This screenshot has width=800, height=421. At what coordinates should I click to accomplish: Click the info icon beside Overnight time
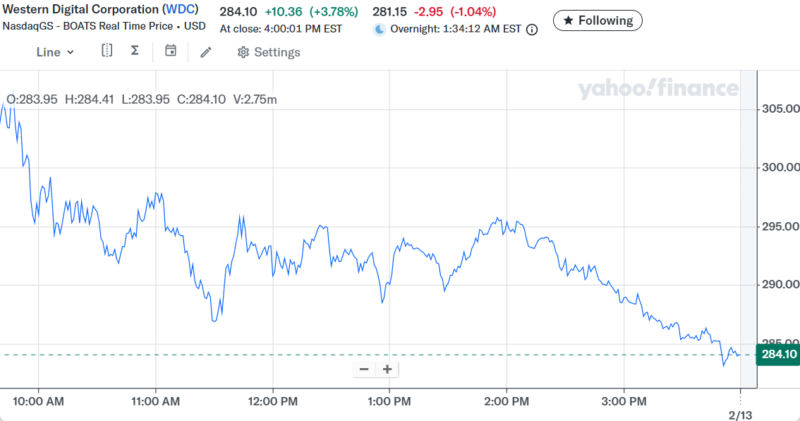pyautogui.click(x=532, y=30)
